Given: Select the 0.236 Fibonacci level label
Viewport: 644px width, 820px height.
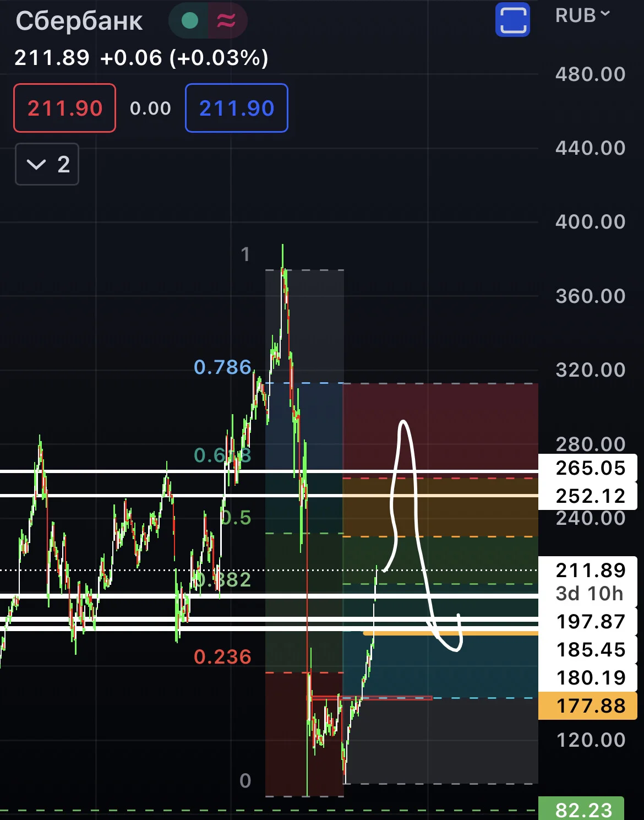Looking at the screenshot, I should [x=222, y=656].
